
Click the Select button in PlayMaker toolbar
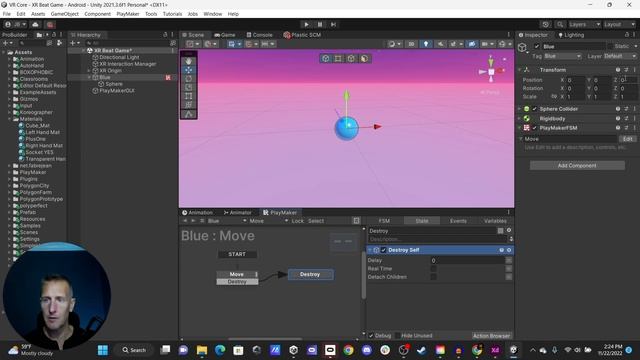coord(316,221)
